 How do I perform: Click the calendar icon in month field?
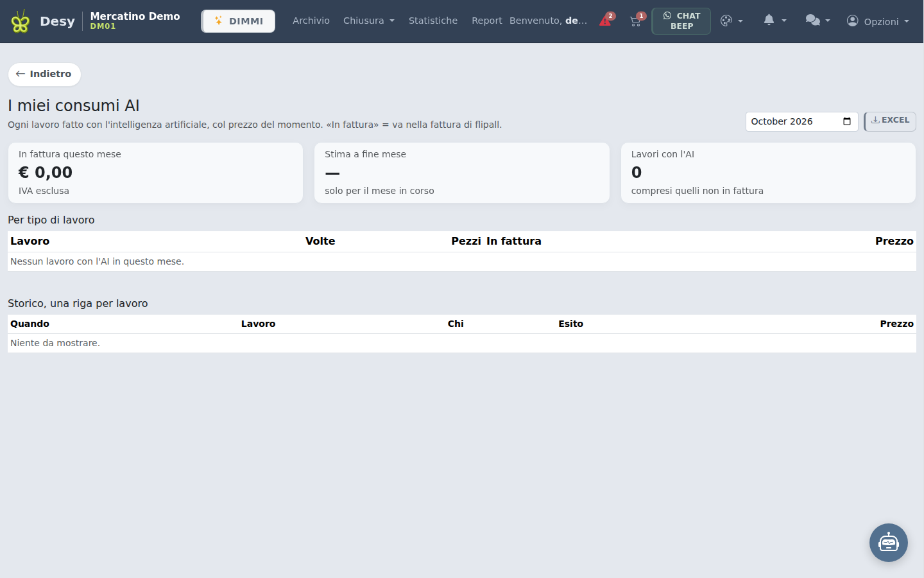pyautogui.click(x=847, y=121)
